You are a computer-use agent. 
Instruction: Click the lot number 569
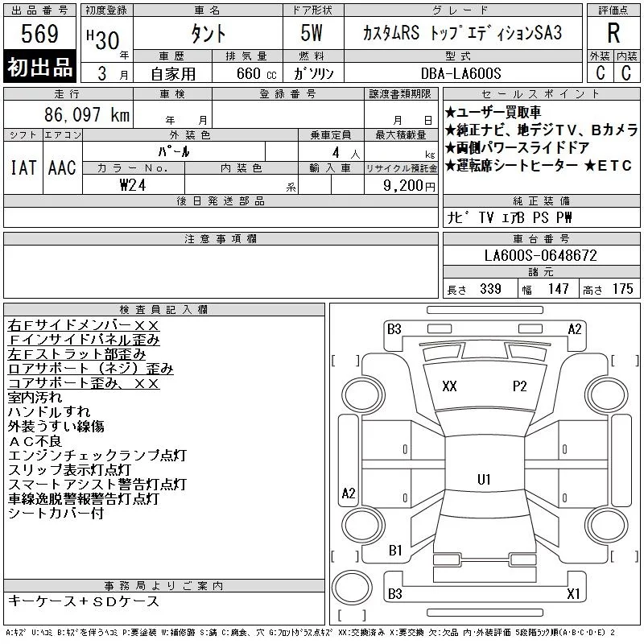click(x=39, y=34)
